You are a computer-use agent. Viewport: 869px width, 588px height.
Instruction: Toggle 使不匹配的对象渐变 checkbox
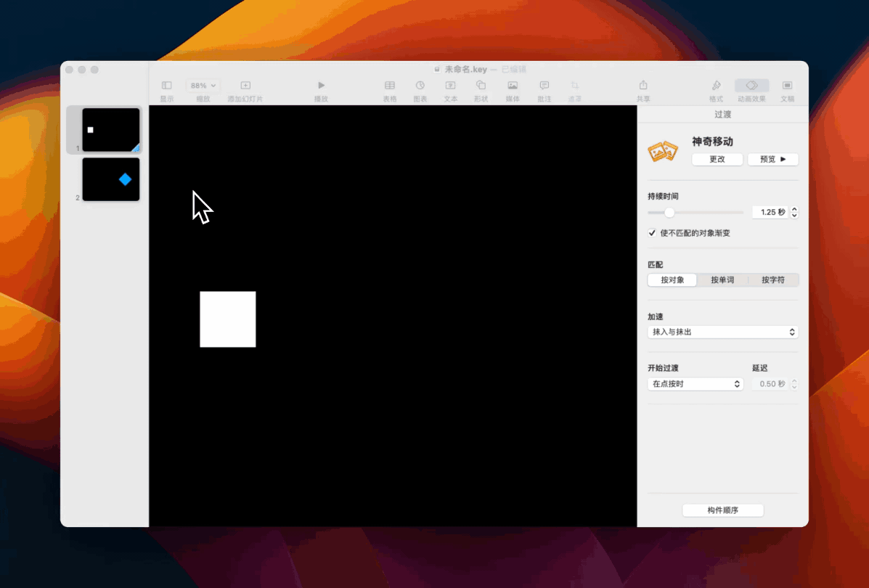652,233
